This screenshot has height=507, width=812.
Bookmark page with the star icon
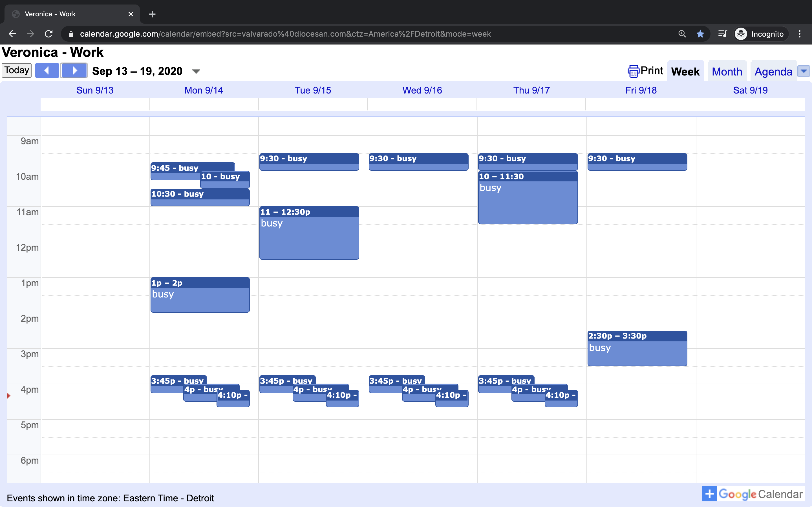coord(700,34)
